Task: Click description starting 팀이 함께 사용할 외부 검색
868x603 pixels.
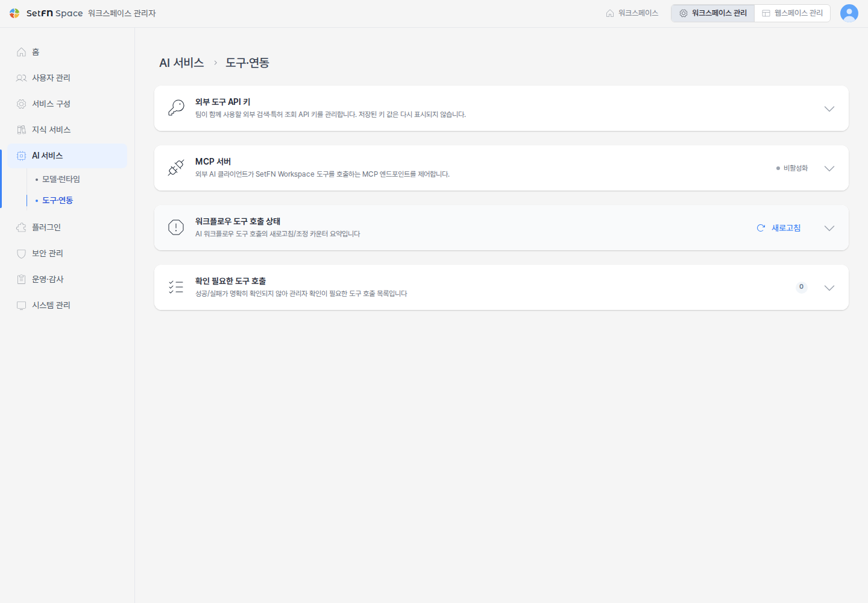Action: [x=330, y=115]
